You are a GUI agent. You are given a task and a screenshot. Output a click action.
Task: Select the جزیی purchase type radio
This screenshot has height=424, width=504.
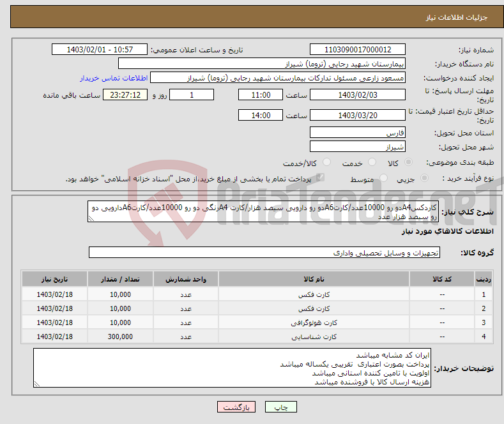coord(424,178)
